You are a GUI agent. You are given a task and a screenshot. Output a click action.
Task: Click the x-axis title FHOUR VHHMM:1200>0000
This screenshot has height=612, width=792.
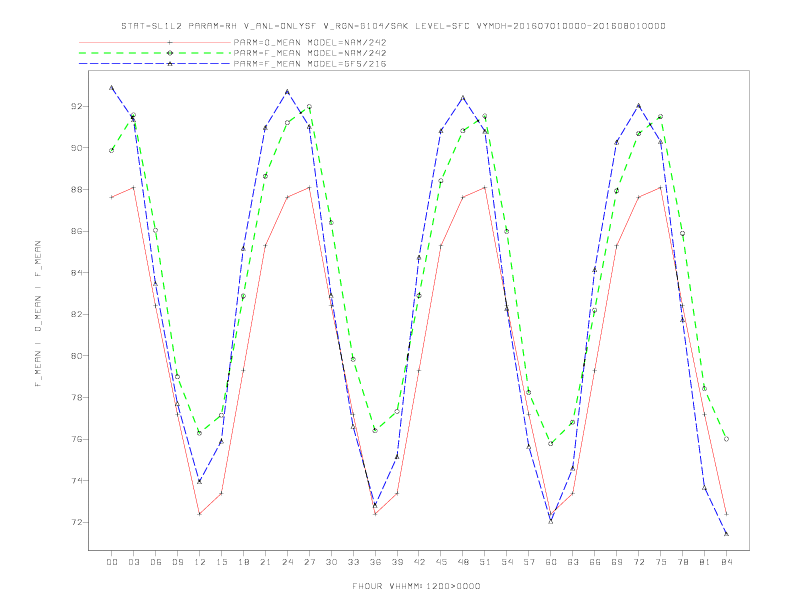(x=416, y=586)
